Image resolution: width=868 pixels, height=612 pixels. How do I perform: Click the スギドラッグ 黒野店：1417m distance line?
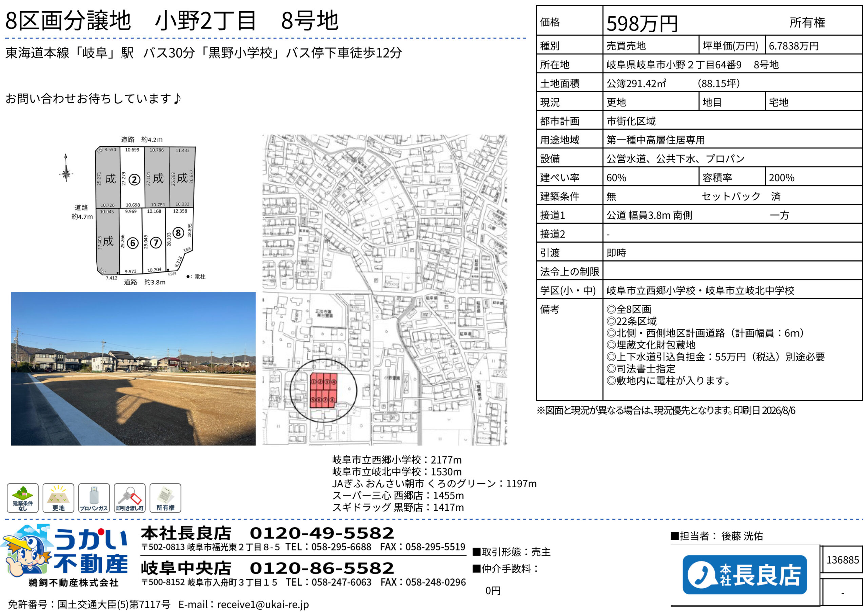tap(398, 507)
